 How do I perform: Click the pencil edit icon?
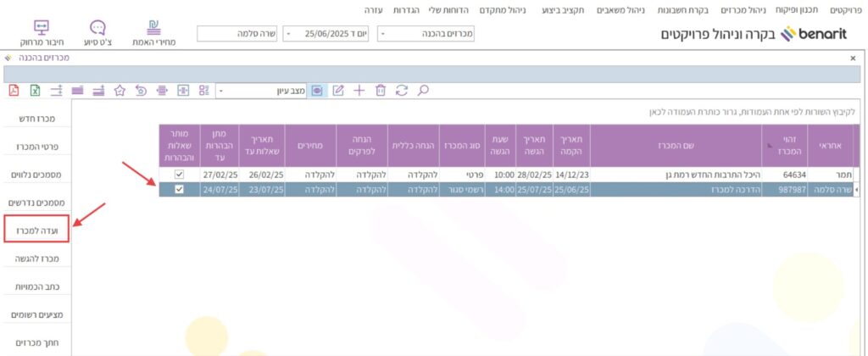[338, 90]
